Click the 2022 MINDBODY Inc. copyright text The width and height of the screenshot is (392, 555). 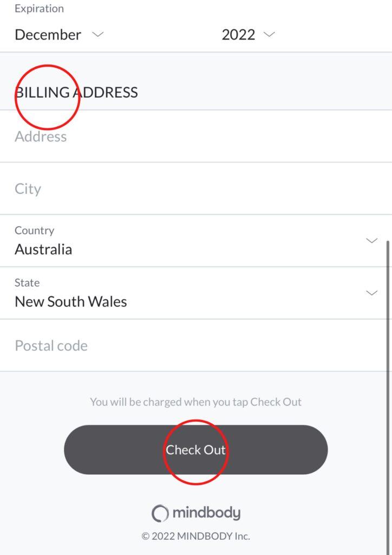point(195,536)
